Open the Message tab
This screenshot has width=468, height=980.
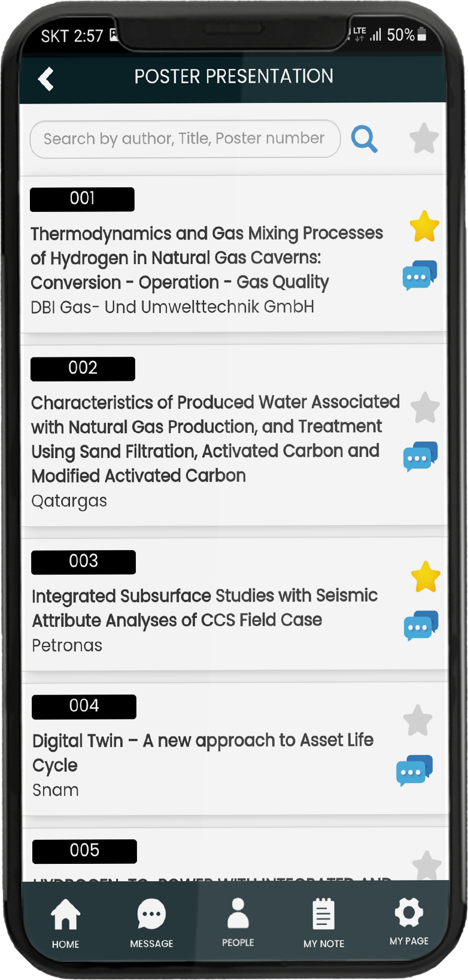coord(151,923)
